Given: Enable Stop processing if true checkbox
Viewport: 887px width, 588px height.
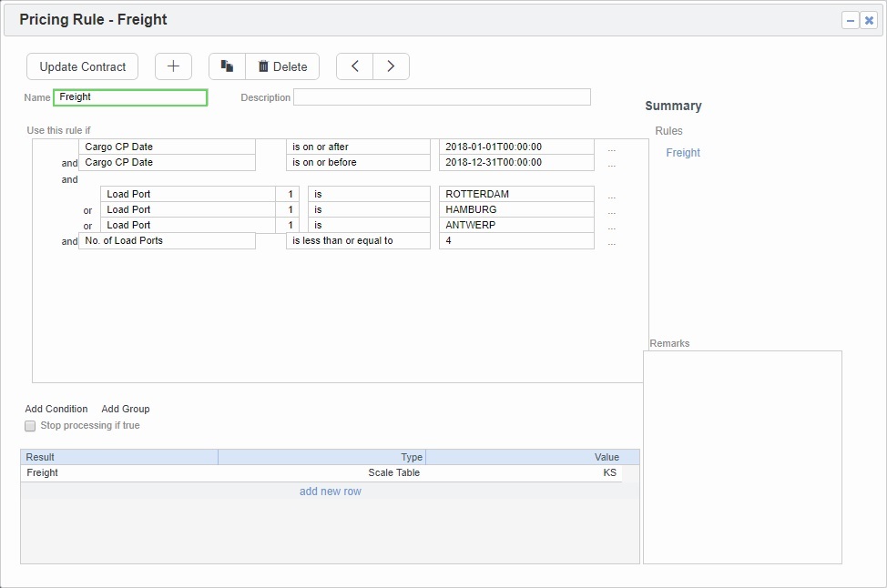Looking at the screenshot, I should pos(30,426).
